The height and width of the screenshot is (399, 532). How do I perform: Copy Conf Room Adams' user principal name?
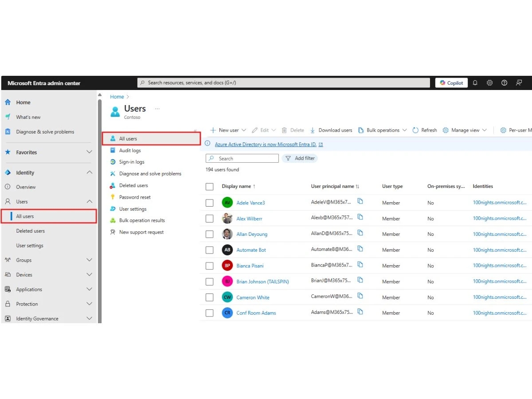360,312
